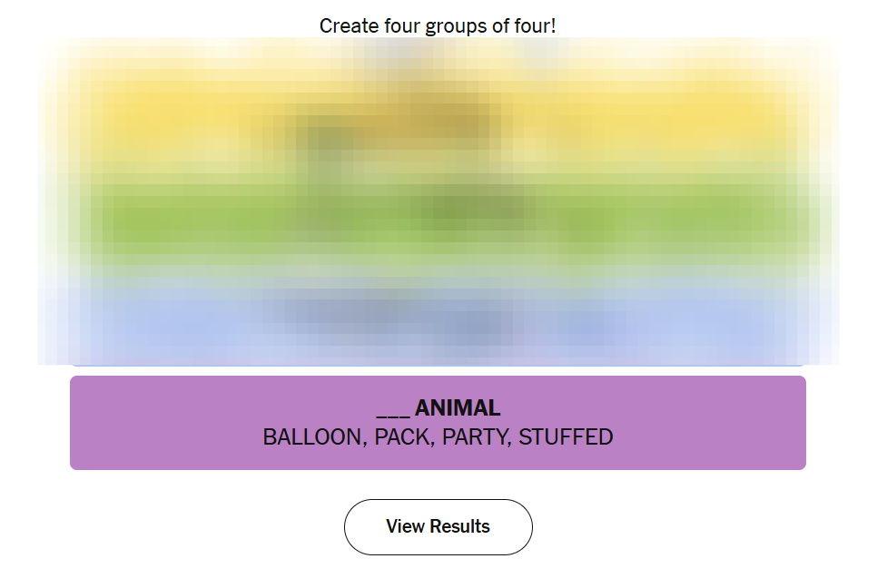Click the blurred dark text in green row
This screenshot has height=588, width=877.
click(472, 211)
